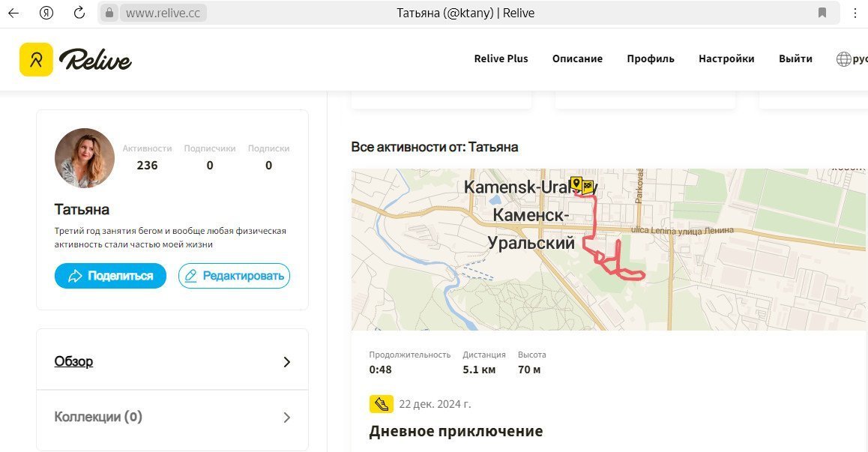Reload the page with refresh icon
The image size is (868, 452).
click(x=79, y=13)
